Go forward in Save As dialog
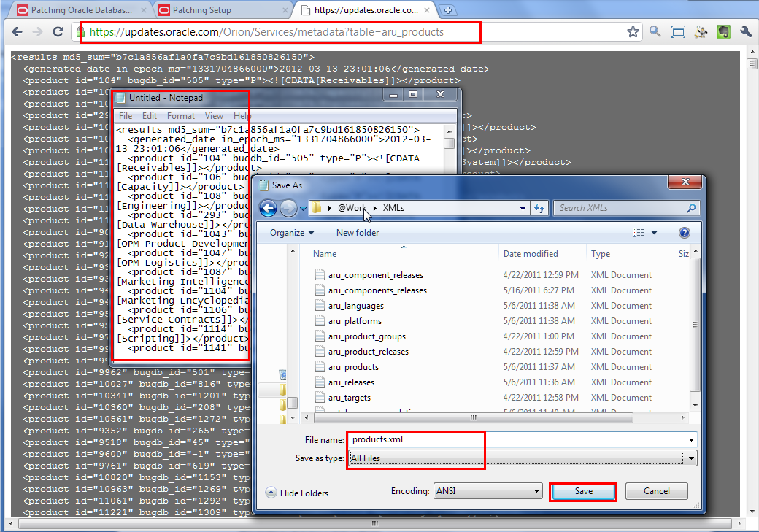Viewport: 759px width, 532px height. point(288,208)
